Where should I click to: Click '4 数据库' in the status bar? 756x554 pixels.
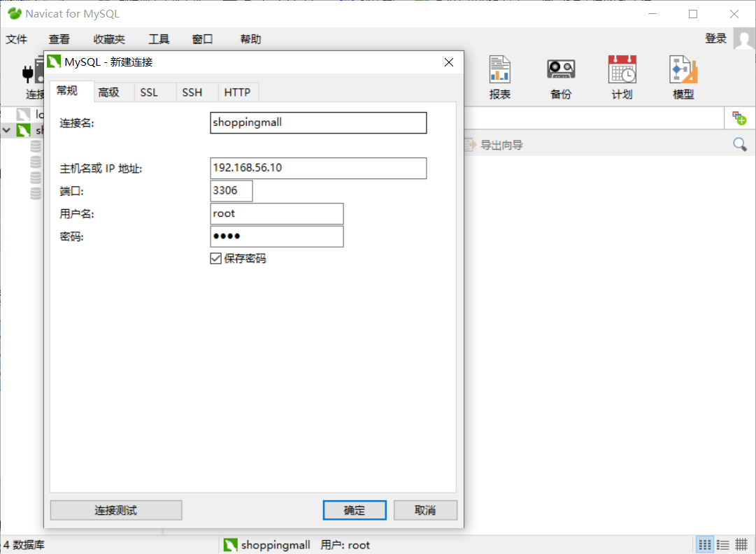coord(24,545)
